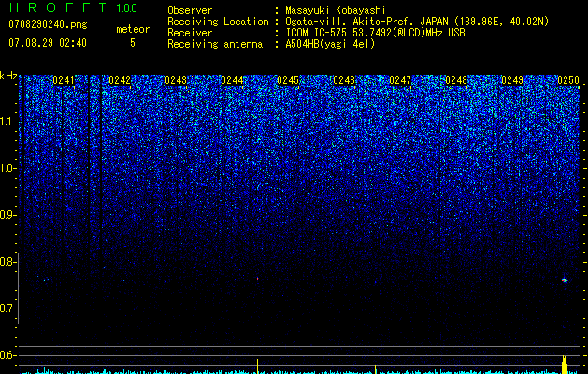
Task: Click the timestamp 07.08.29 02:40
Action: (x=48, y=43)
